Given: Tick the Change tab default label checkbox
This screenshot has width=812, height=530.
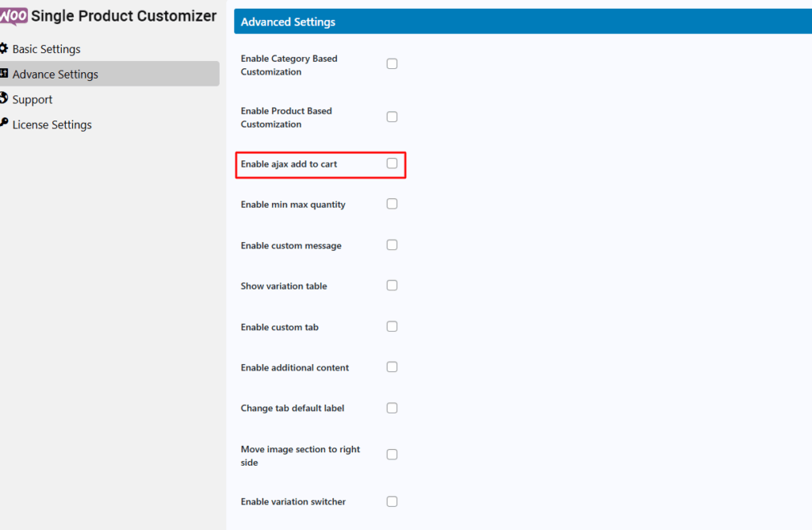Looking at the screenshot, I should coord(392,408).
